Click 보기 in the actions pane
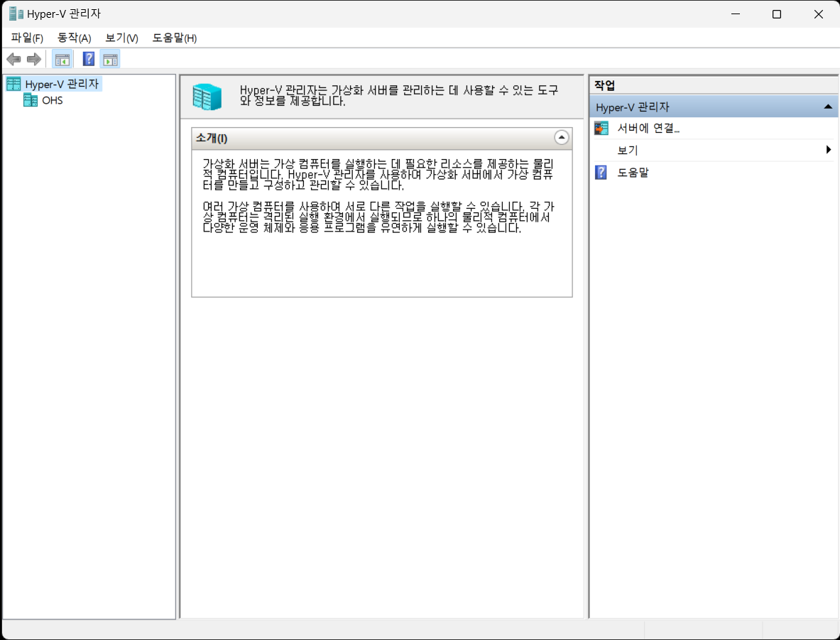840x640 pixels. click(x=627, y=151)
